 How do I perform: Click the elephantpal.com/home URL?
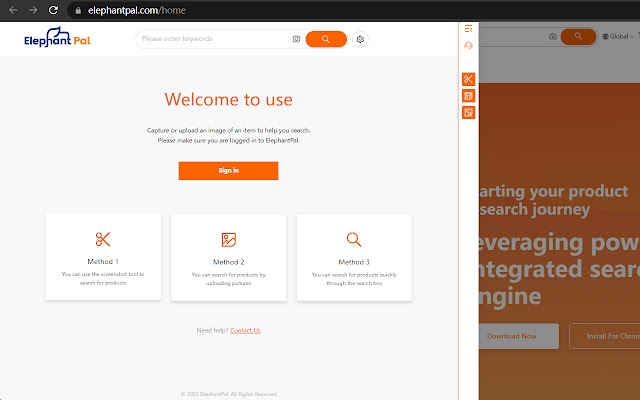[x=137, y=10]
